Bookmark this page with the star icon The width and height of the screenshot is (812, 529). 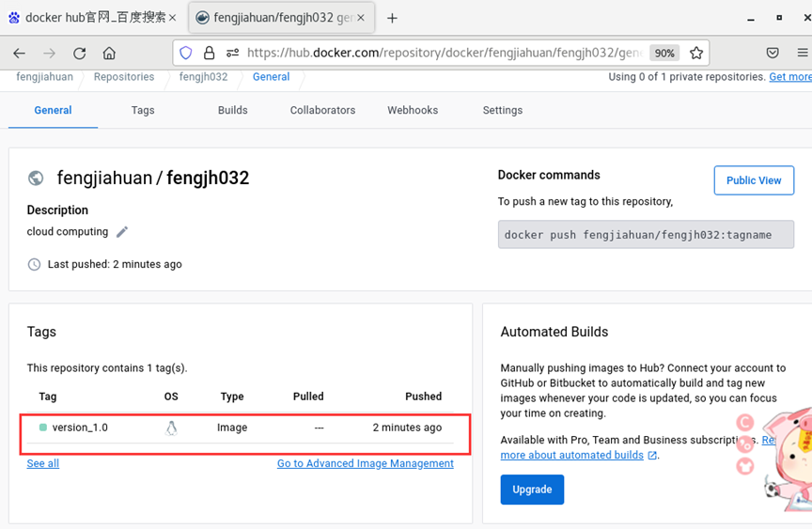[x=696, y=53]
